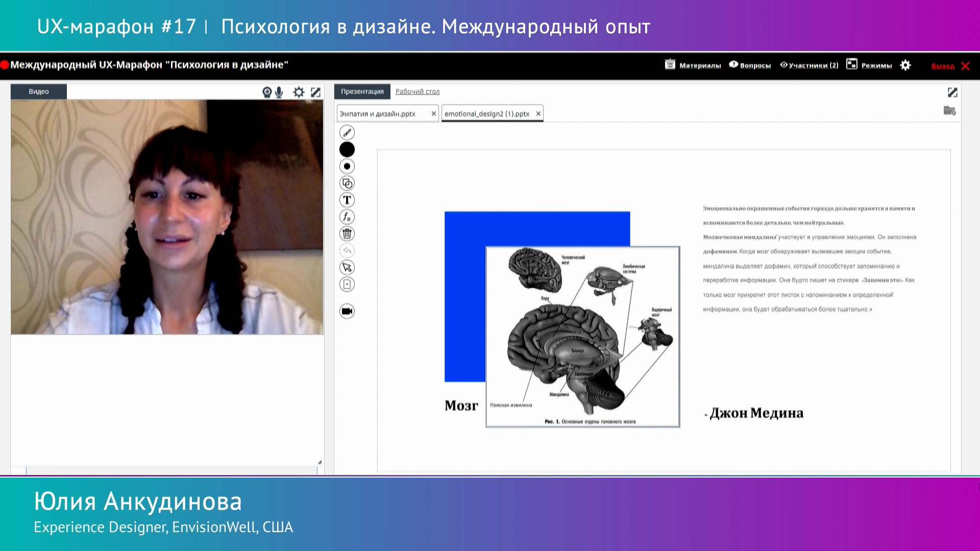Image resolution: width=980 pixels, height=551 pixels.
Task: Start recording with the camcorder icon
Action: [347, 311]
